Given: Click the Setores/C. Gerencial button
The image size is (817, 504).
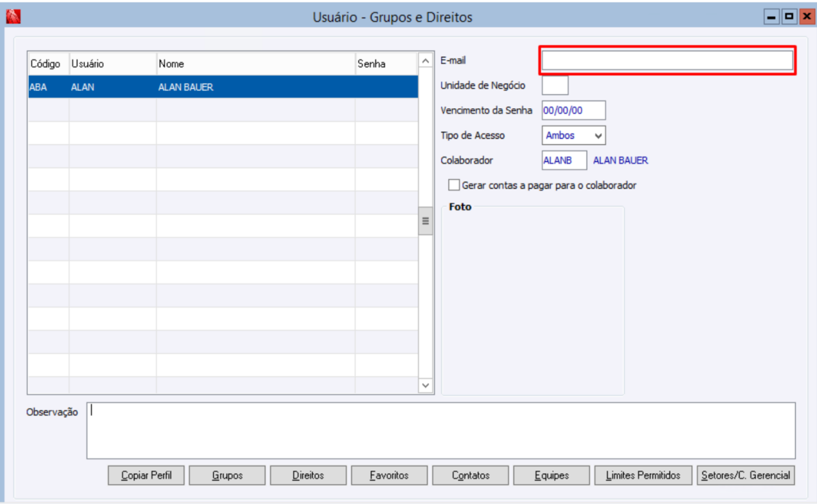Looking at the screenshot, I should [x=746, y=476].
